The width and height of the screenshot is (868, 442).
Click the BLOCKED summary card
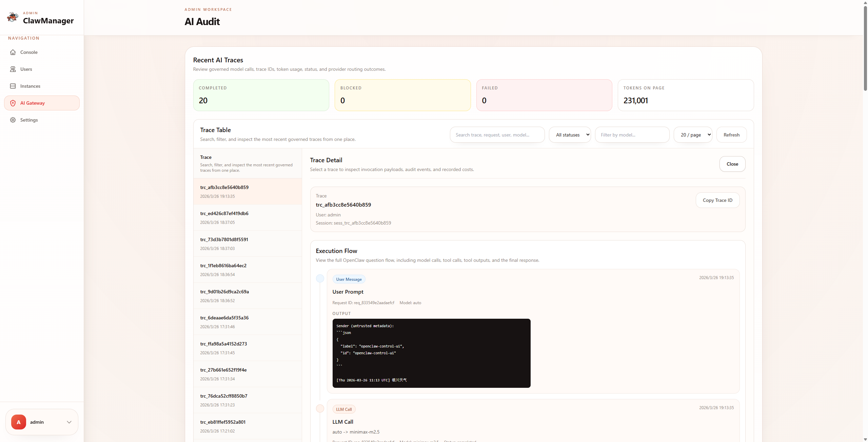coord(403,95)
